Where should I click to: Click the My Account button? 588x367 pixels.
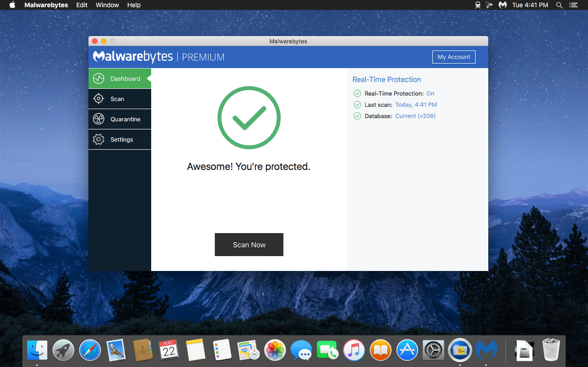click(x=454, y=57)
